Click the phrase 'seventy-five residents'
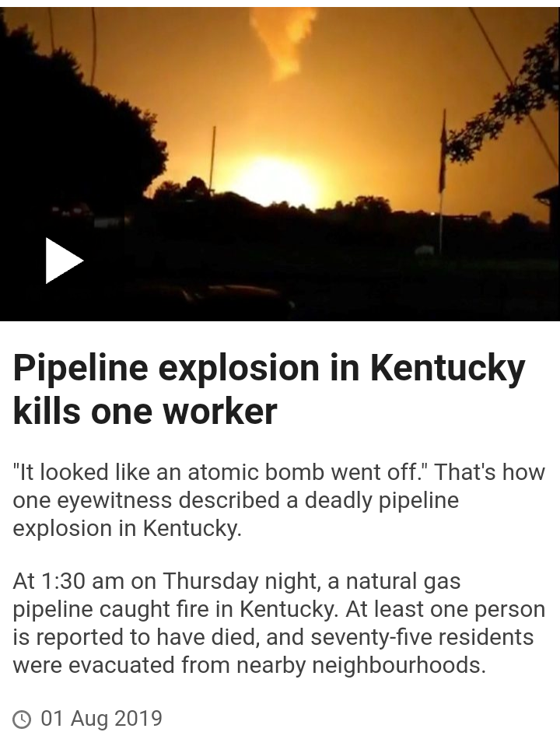This screenshot has height=753, width=560. (422, 637)
